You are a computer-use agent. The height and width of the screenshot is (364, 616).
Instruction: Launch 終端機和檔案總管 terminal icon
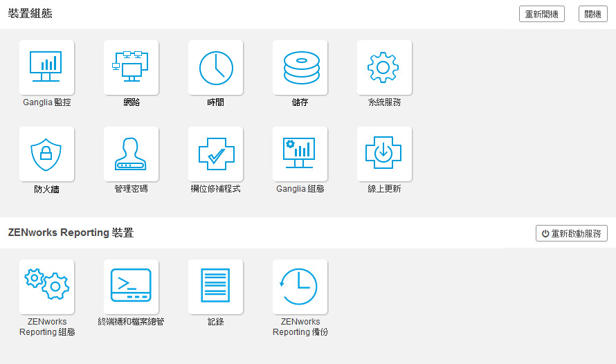(132, 286)
